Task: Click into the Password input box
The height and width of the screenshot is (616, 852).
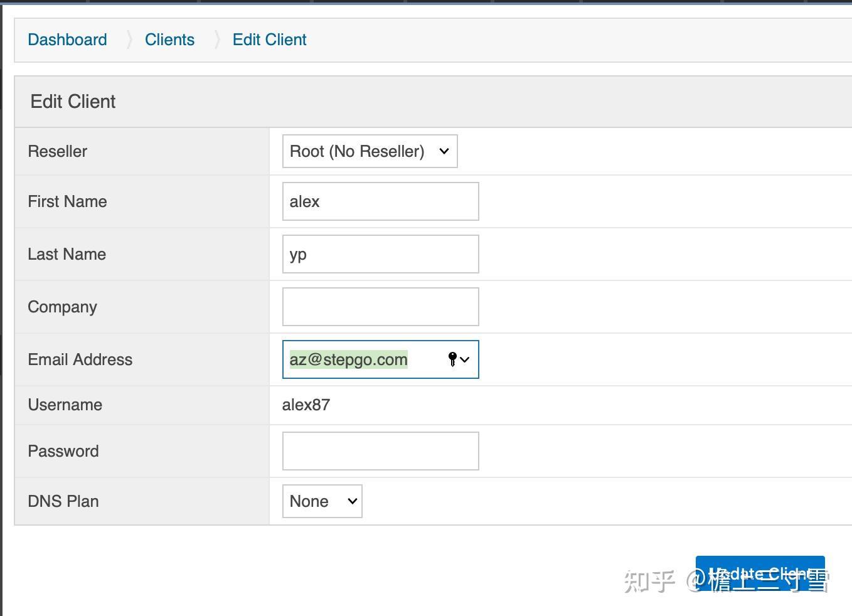Action: tap(380, 451)
